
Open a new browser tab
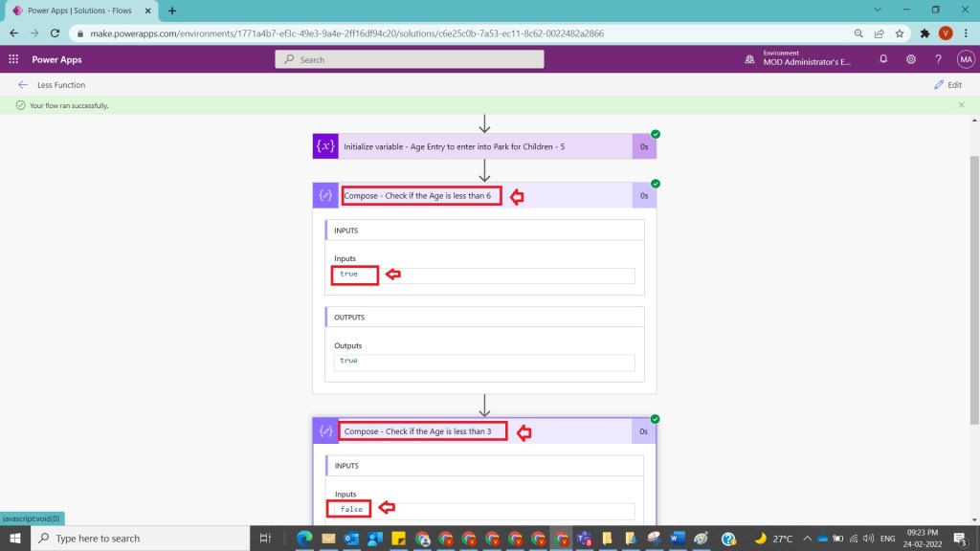172,11
